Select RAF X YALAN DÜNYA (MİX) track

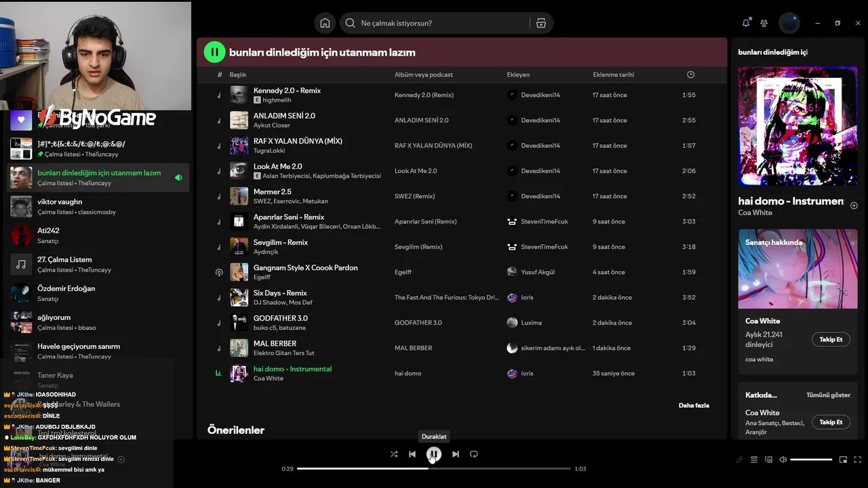click(298, 141)
